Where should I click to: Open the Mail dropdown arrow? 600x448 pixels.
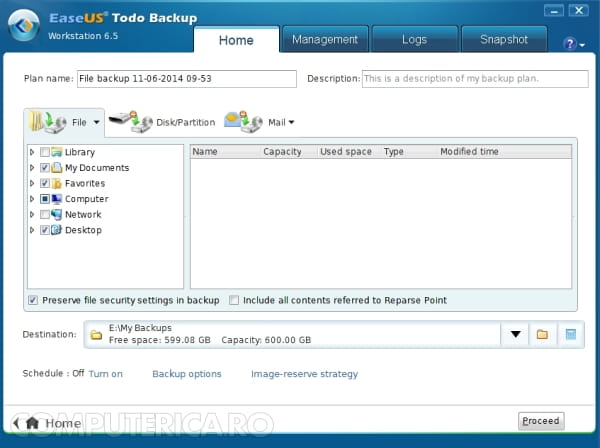tap(292, 122)
